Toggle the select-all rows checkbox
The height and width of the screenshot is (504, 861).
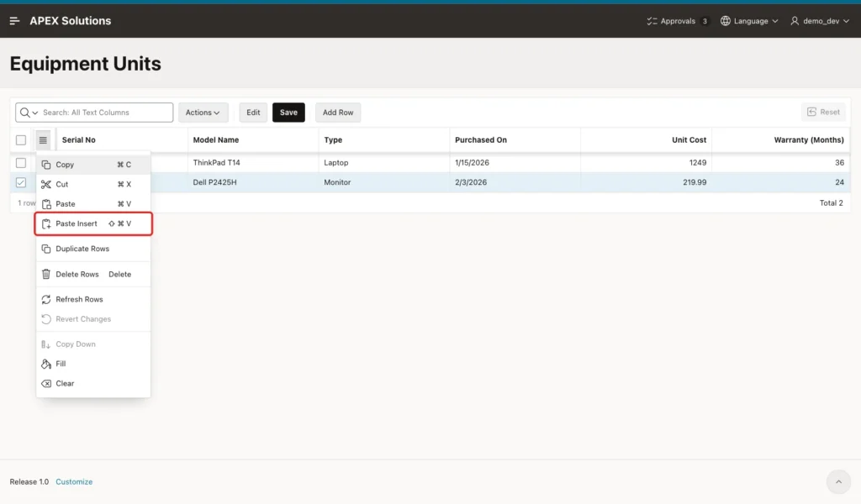coord(21,140)
